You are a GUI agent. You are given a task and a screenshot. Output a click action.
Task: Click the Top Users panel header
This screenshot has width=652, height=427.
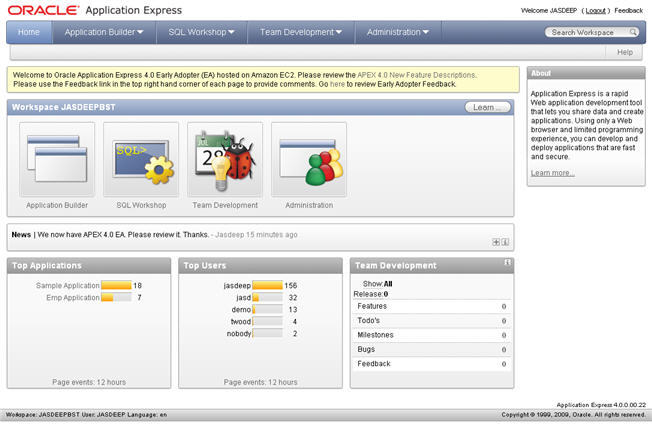point(261,266)
